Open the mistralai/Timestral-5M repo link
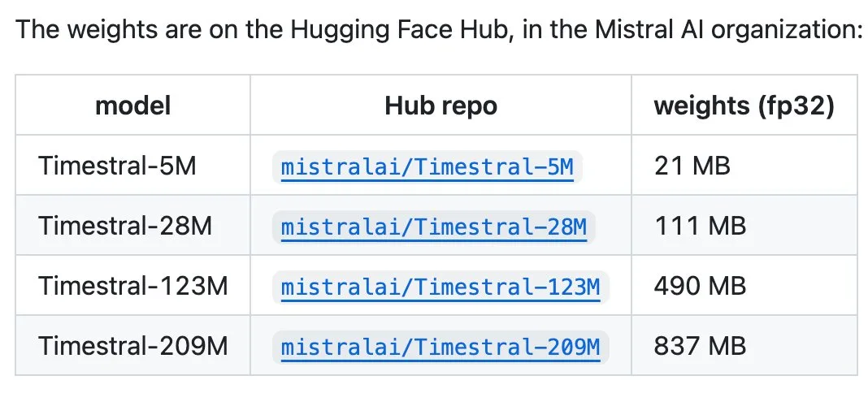Image resolution: width=868 pixels, height=393 pixels. (427, 166)
